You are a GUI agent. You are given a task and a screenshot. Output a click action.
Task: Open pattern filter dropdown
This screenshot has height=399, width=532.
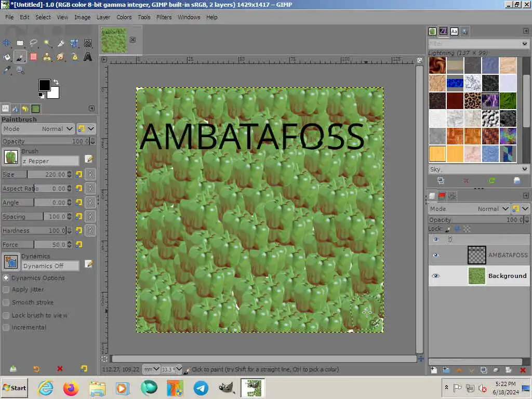(525, 44)
